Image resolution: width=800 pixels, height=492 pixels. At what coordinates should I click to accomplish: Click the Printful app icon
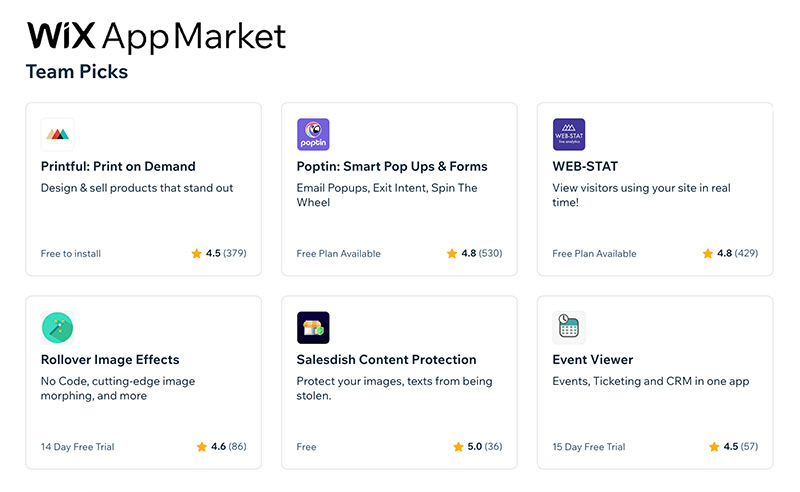(58, 134)
